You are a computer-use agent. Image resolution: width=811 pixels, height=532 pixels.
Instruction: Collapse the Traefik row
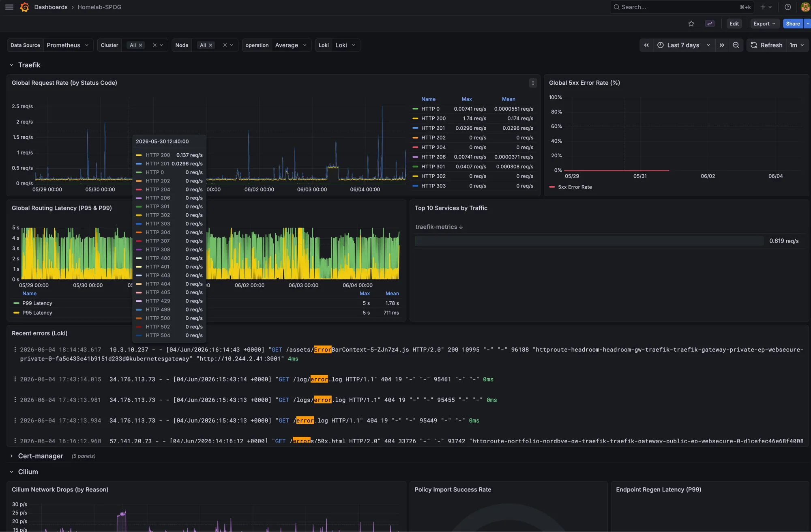[11, 65]
